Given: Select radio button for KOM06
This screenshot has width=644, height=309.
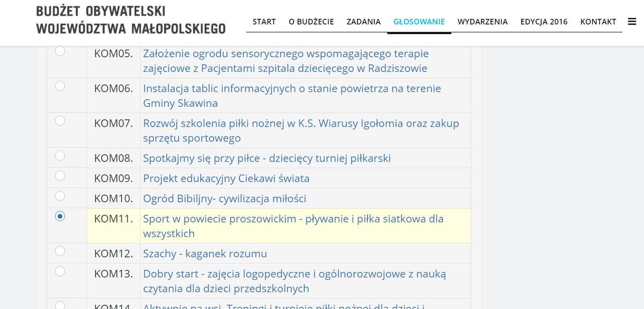Looking at the screenshot, I should (x=60, y=86).
